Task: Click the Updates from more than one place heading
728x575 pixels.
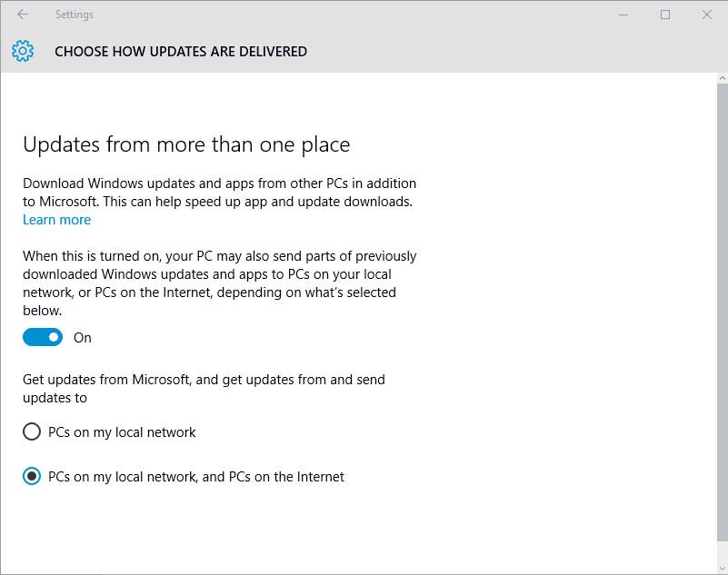Action: pyautogui.click(x=186, y=144)
